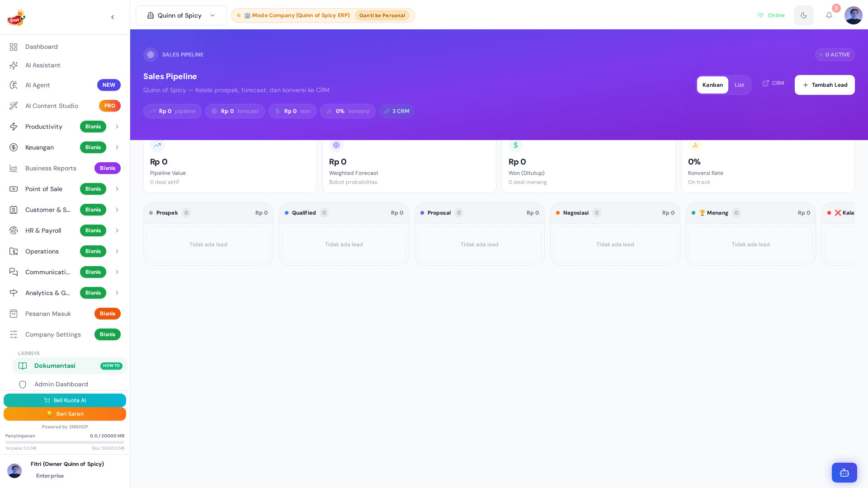Click the Business Reports chart icon

point(14,168)
